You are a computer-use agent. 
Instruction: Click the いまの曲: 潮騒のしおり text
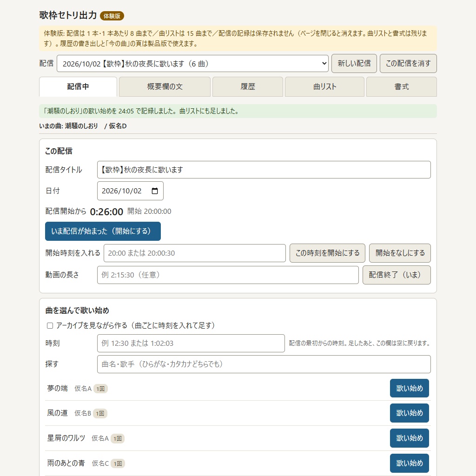(69, 126)
